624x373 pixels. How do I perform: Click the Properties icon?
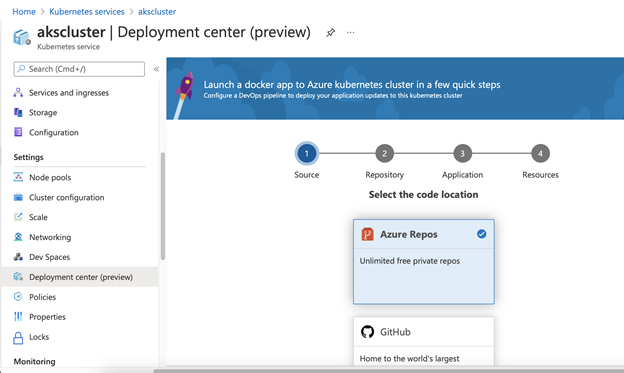click(x=18, y=316)
